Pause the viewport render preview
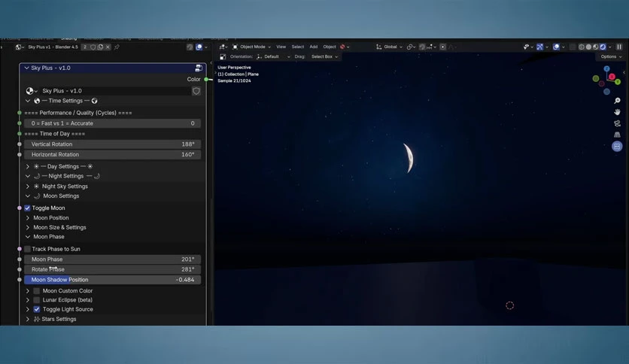This screenshot has width=629, height=364. tap(619, 47)
